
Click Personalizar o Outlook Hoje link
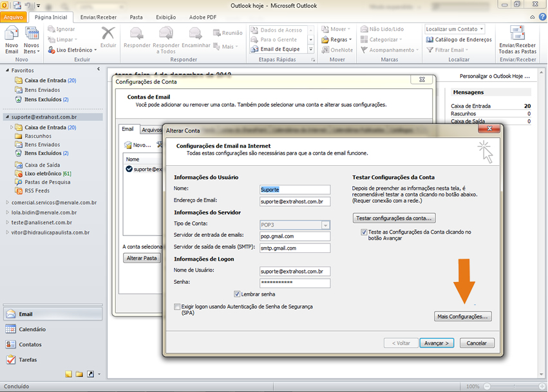495,76
